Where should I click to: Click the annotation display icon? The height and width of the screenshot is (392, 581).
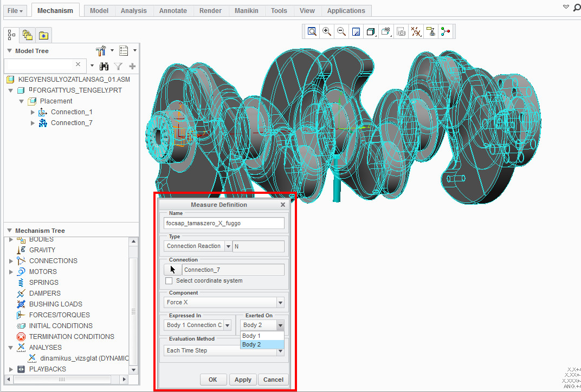coord(430,32)
